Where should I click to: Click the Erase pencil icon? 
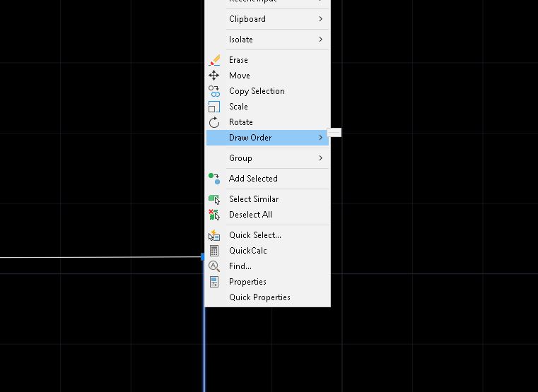click(214, 60)
